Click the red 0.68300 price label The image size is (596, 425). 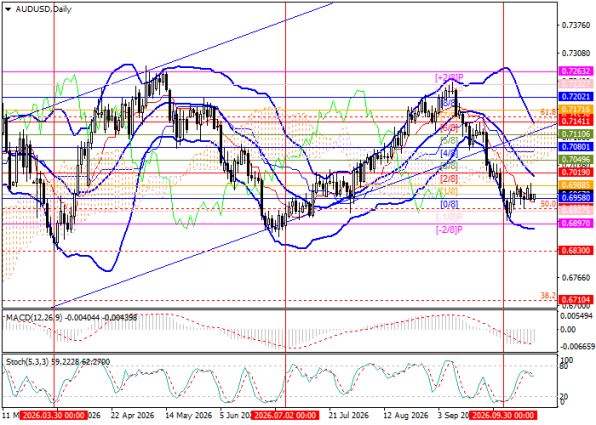pyautogui.click(x=576, y=251)
